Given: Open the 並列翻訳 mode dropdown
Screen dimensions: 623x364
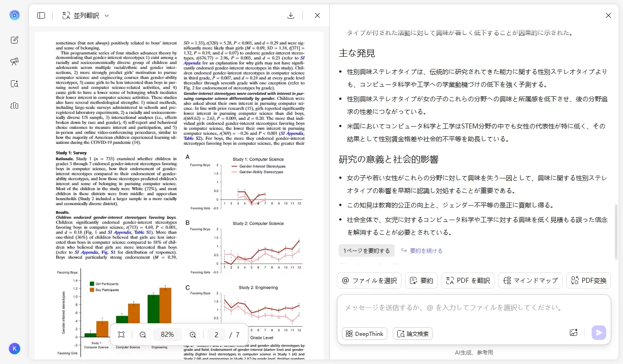Looking at the screenshot, I should click(86, 15).
